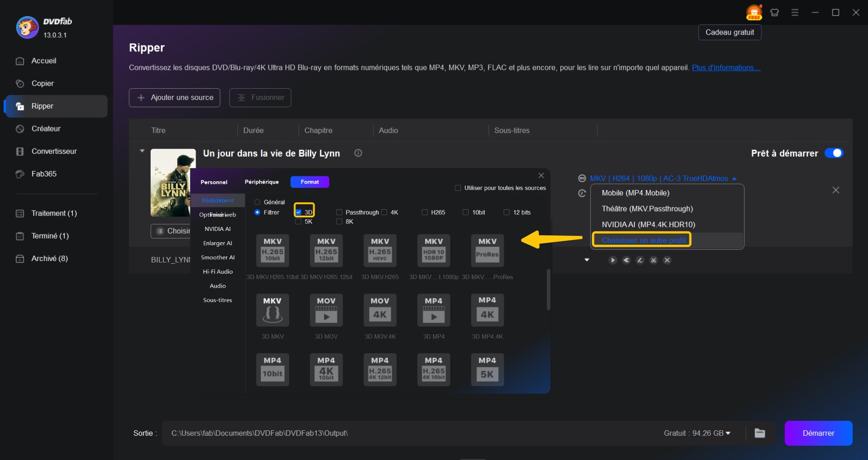Choose the 3D MKV.H265 HEVC format
Screen dimensions: 868x460
point(380,251)
